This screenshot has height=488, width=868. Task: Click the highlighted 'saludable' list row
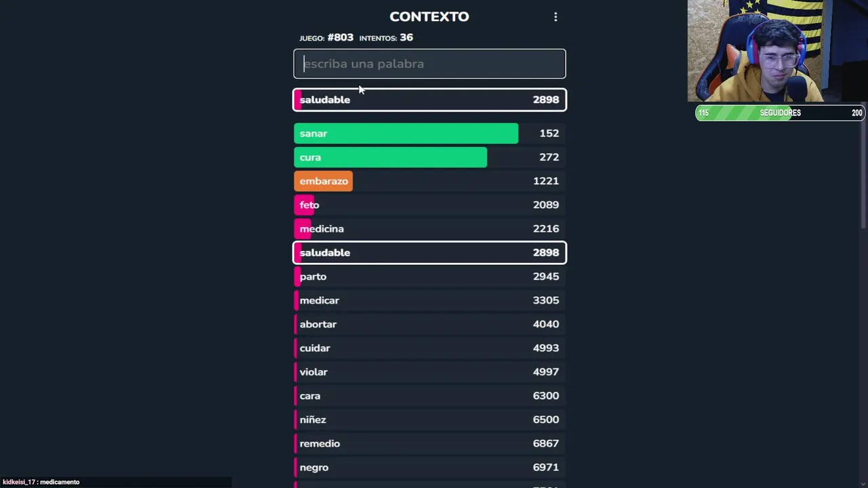pos(429,253)
